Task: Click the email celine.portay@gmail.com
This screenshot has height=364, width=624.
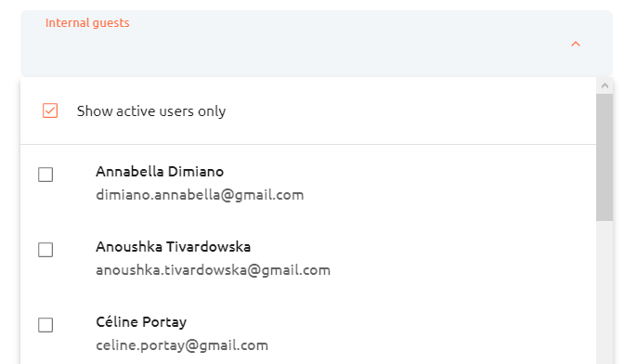Action: coord(182,345)
